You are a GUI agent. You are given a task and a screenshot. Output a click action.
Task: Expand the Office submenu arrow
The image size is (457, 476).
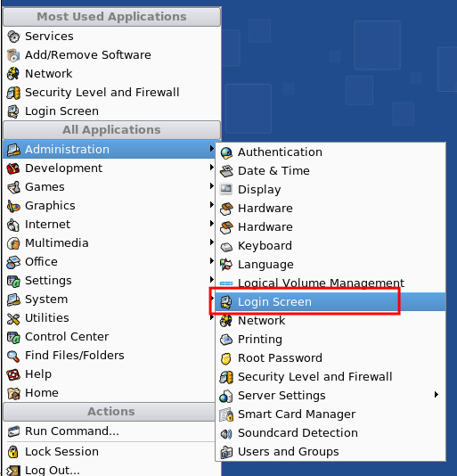212,261
